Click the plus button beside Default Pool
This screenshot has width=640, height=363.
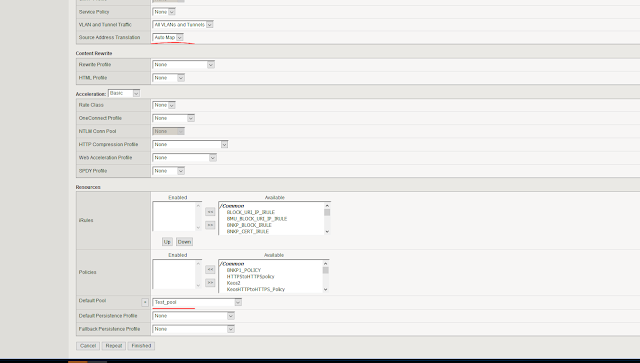click(x=145, y=302)
